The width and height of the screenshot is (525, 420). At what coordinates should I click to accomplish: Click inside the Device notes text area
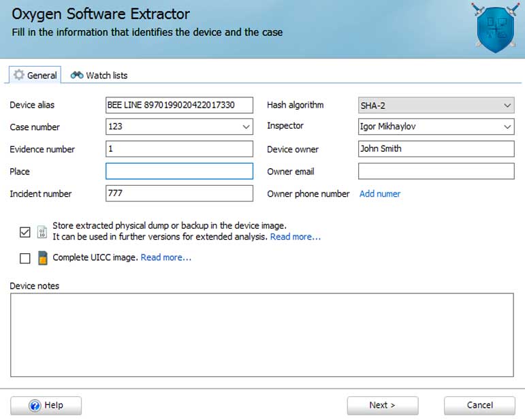tap(261, 334)
